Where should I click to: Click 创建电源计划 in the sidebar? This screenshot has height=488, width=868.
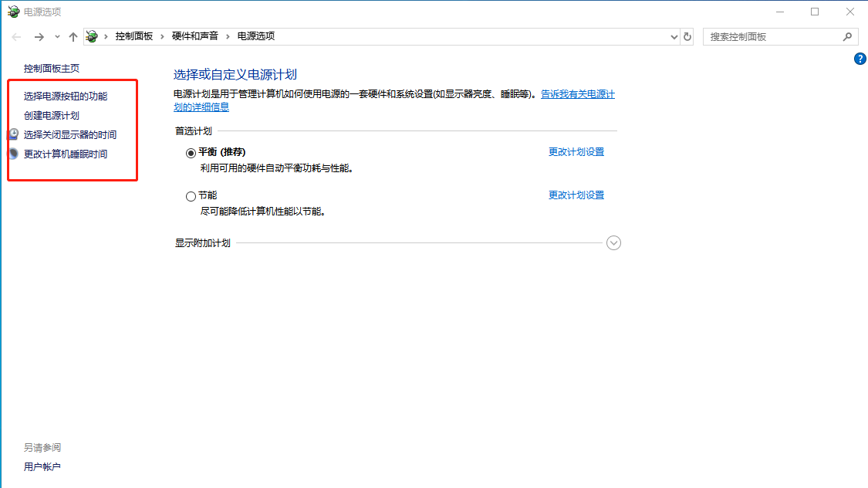(x=50, y=114)
